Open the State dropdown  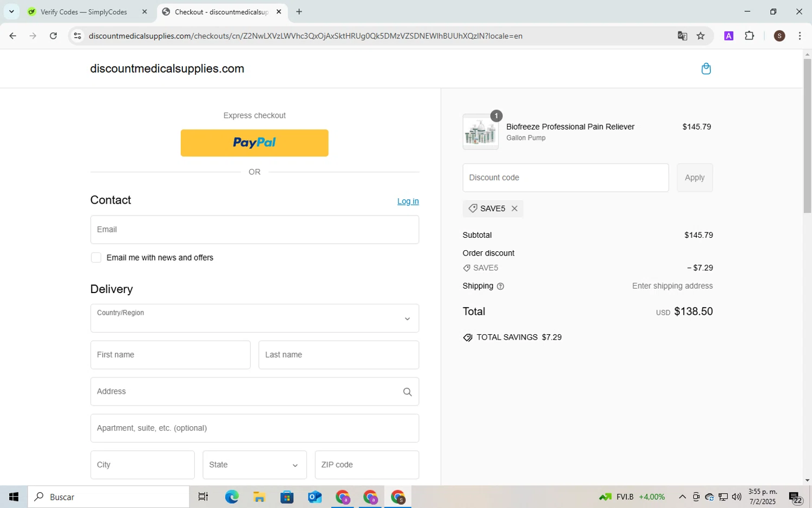pyautogui.click(x=254, y=465)
